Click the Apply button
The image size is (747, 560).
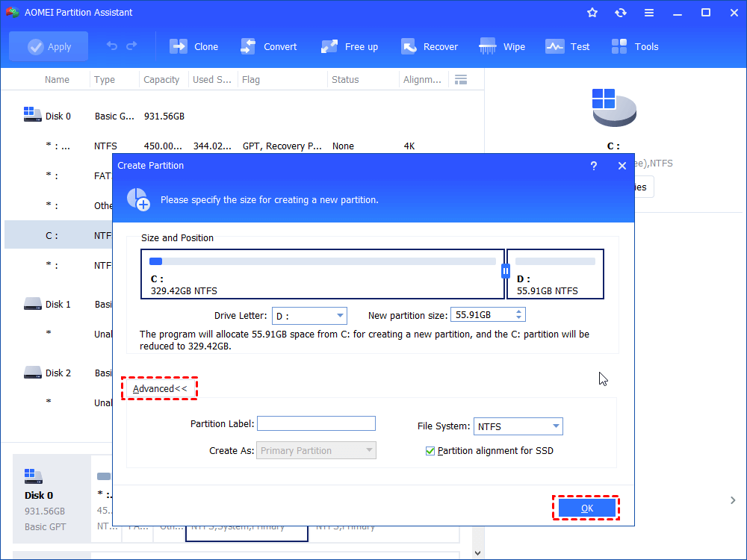49,46
